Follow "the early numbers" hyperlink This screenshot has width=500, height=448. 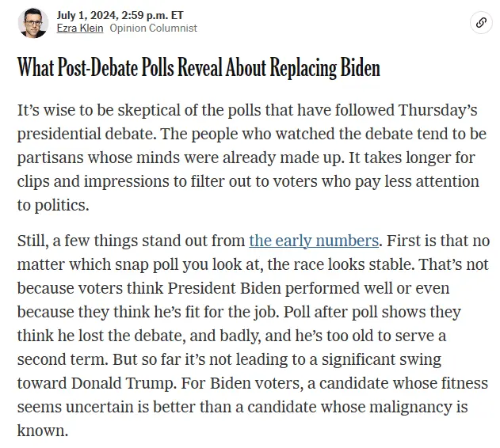tap(314, 240)
